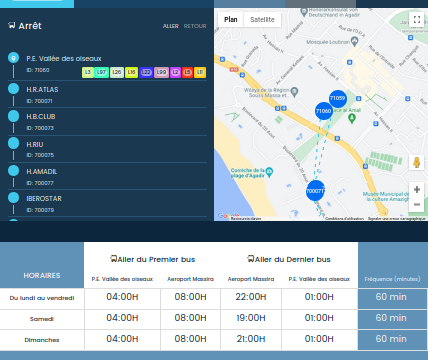Select the purple L2 line badge

pos(175,72)
